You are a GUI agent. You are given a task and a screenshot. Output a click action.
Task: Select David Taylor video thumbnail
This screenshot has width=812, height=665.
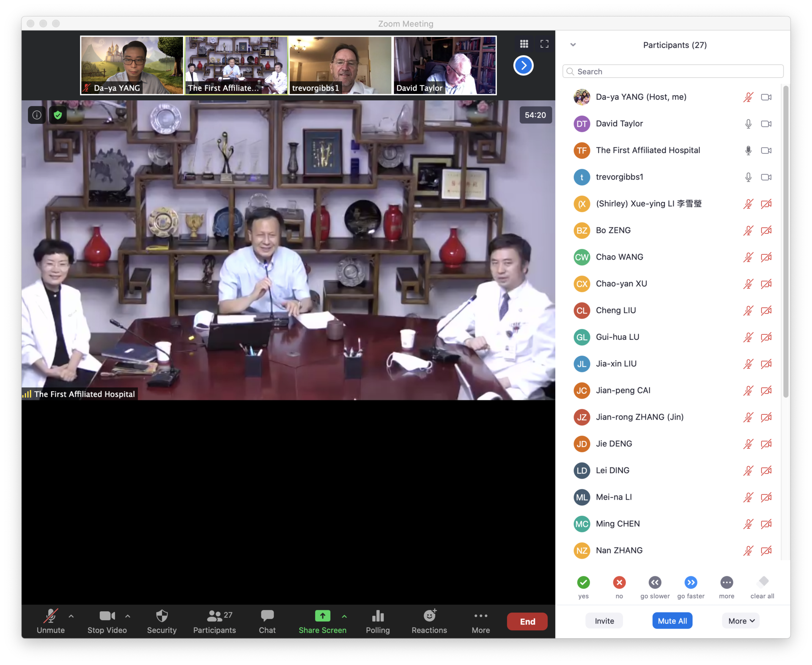click(445, 65)
